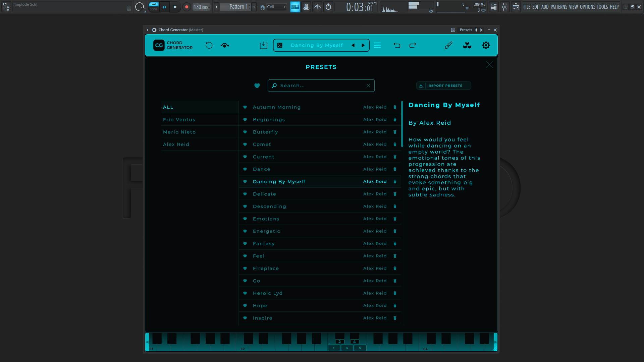
Task: Delete the Autumn Morning preset
Action: click(395, 107)
